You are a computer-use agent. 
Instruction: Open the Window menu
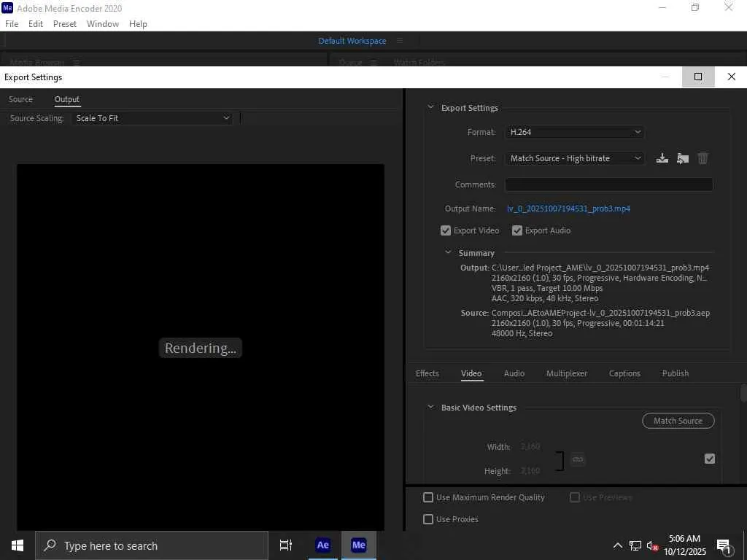point(103,24)
